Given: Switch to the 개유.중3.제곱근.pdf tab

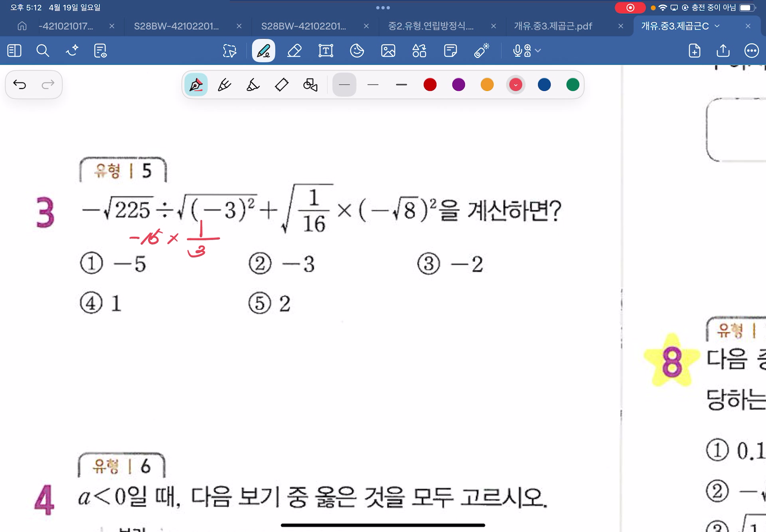Looking at the screenshot, I should click(553, 26).
